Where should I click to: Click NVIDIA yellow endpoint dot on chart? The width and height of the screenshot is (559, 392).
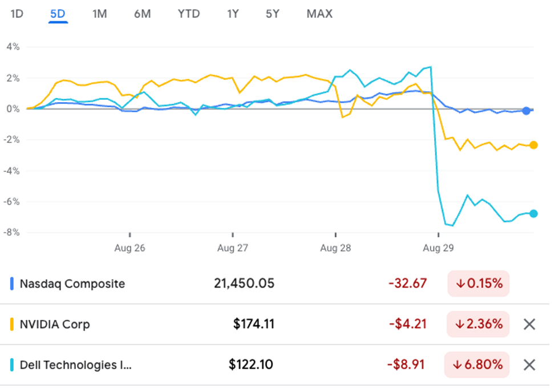click(x=533, y=146)
